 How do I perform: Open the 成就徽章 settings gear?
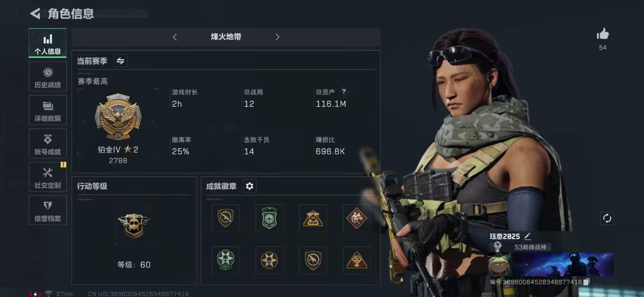249,186
